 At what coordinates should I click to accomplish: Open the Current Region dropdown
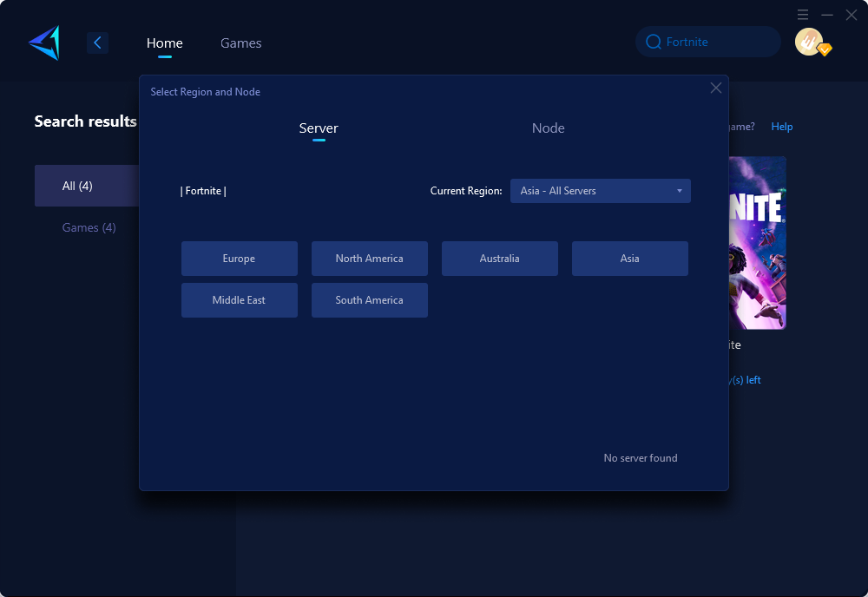coord(600,191)
